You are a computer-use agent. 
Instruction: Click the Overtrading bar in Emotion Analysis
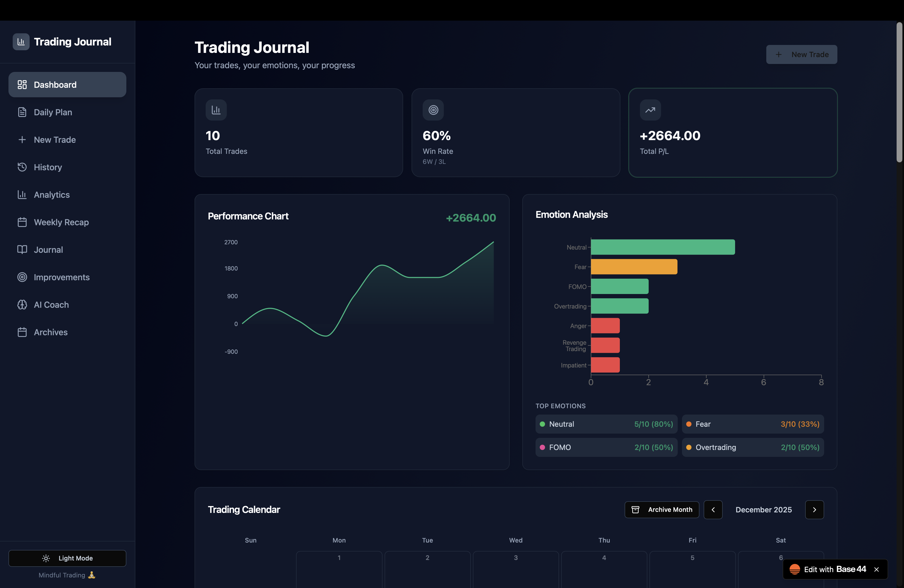tap(620, 306)
